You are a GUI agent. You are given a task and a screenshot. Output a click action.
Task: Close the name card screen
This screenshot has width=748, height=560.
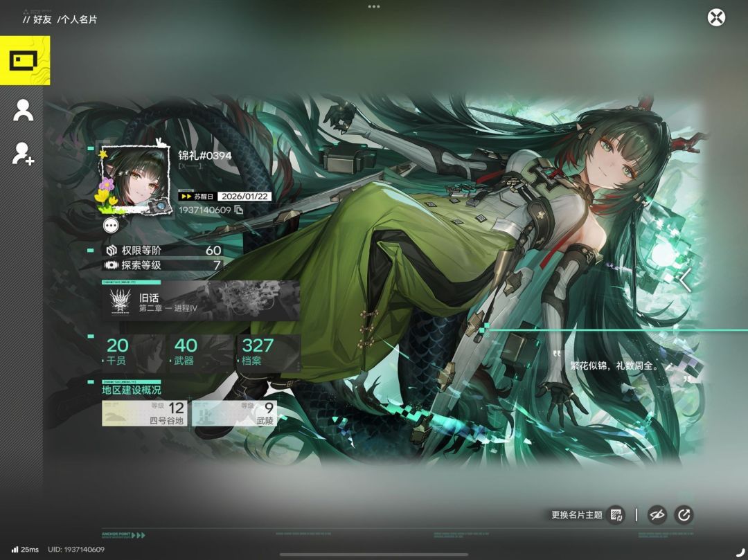pyautogui.click(x=716, y=17)
